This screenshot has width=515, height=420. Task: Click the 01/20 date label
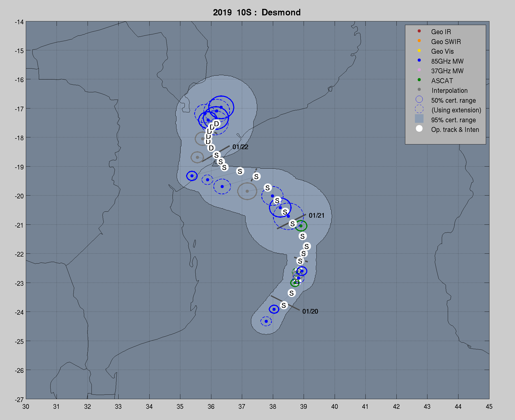(310, 312)
